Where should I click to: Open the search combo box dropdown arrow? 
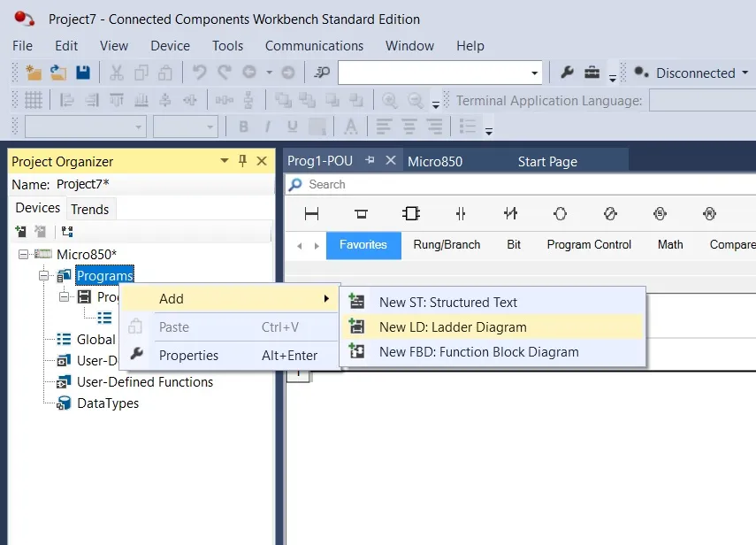coord(534,73)
